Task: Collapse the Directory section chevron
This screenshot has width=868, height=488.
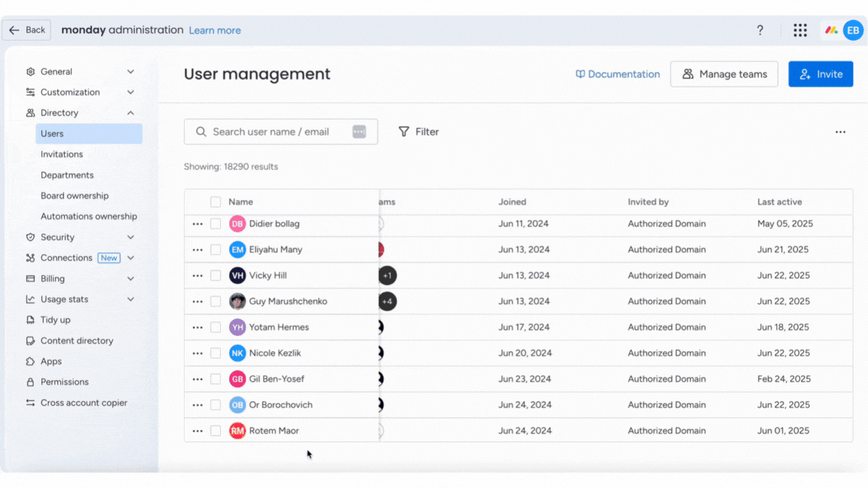Action: tap(130, 113)
